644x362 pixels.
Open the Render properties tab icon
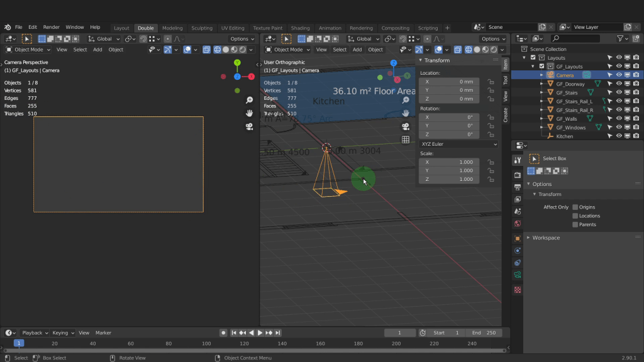[x=518, y=175]
